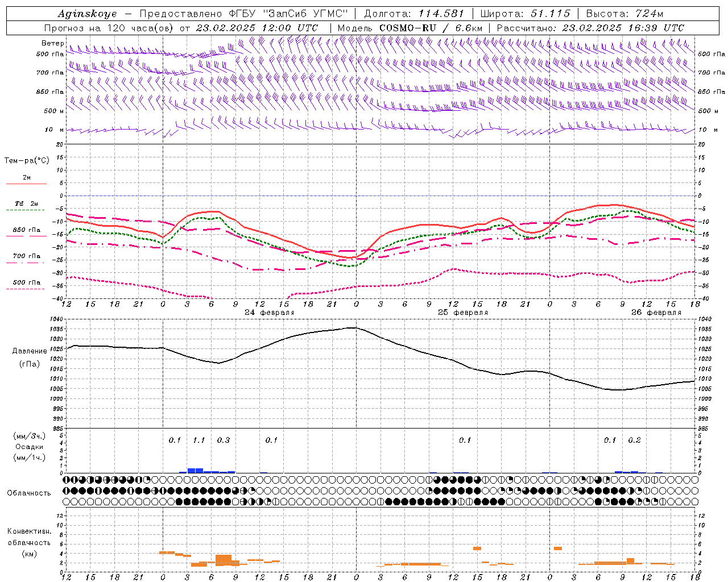Click the 700 гПа label on the left wind axis
Viewport: 728px width, 582px height.
(50, 73)
